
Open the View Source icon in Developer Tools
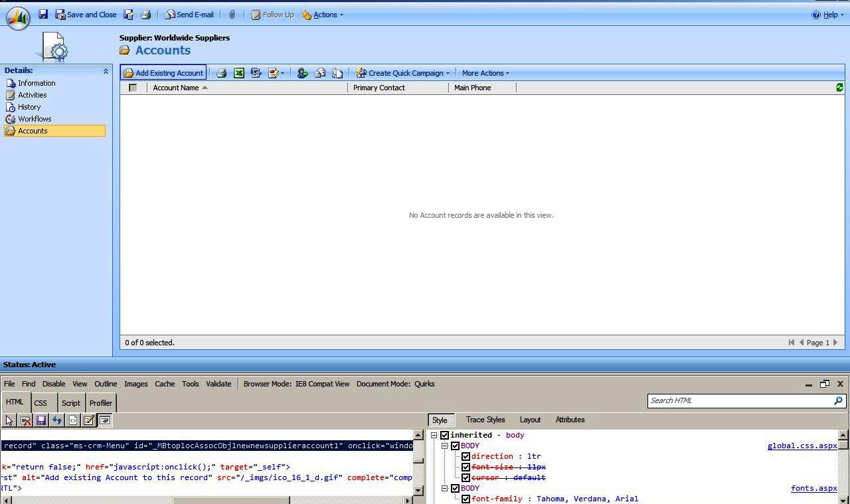[73, 420]
